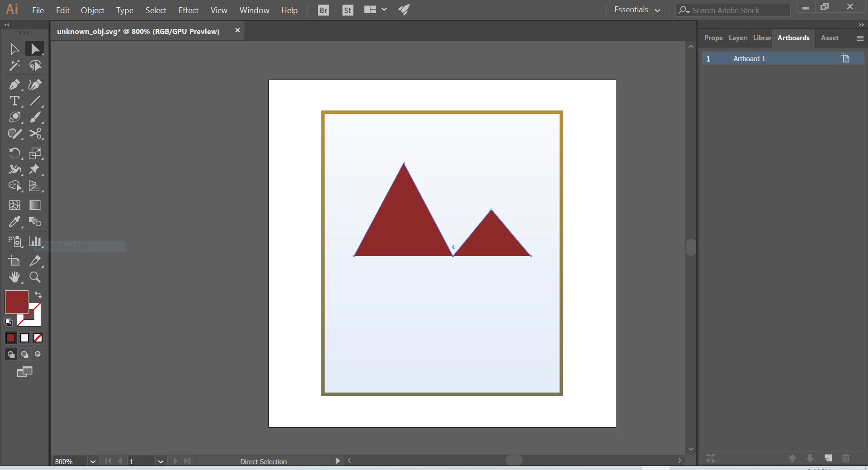The width and height of the screenshot is (868, 470).
Task: Select the Zoom tool
Action: tap(35, 277)
